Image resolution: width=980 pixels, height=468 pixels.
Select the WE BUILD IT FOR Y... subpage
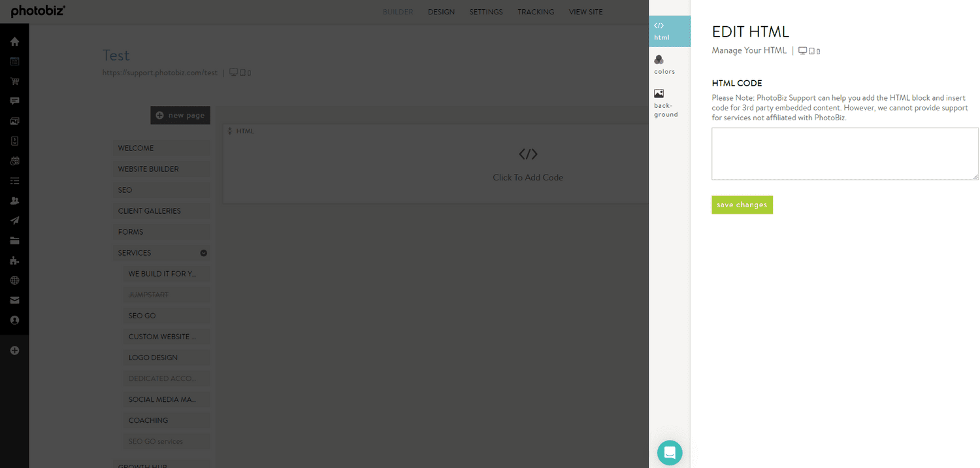point(166,273)
